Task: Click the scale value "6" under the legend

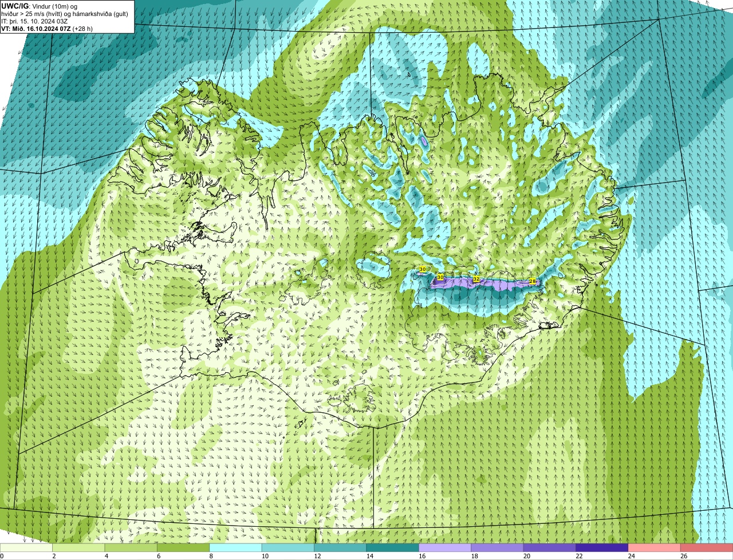Action: [x=159, y=556]
